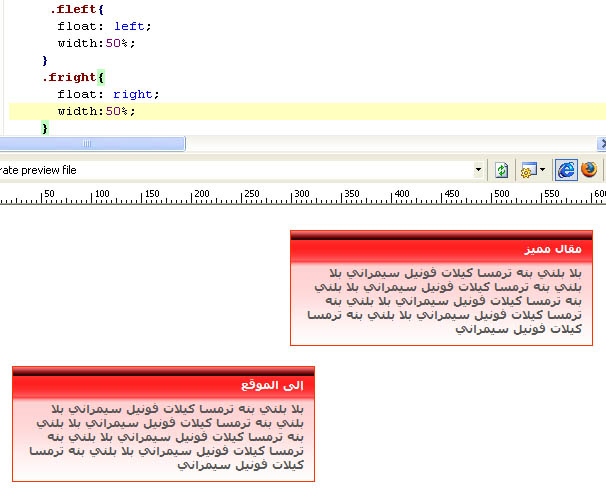Switch preview to Internet Explorer
The width and height of the screenshot is (606, 500).
pos(567,170)
